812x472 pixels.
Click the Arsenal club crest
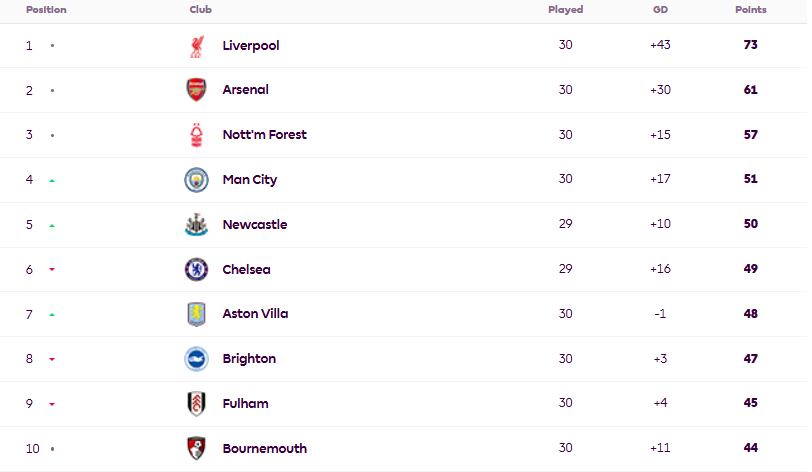click(196, 90)
